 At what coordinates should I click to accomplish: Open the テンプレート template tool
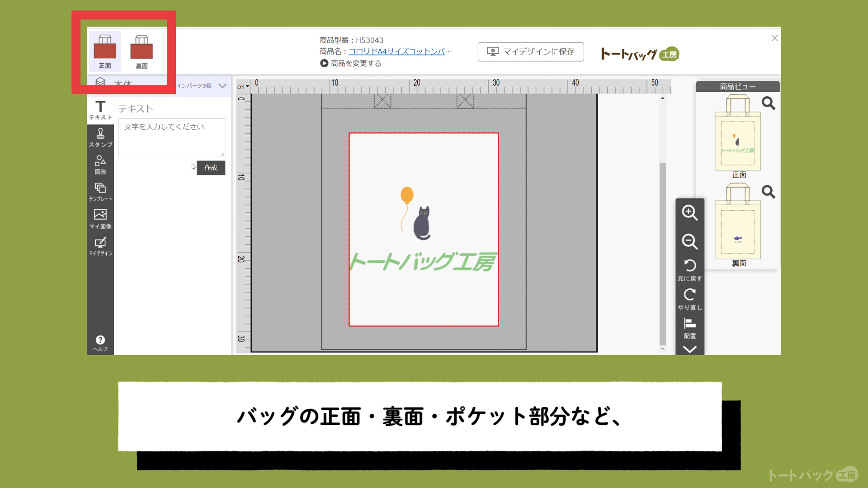100,192
